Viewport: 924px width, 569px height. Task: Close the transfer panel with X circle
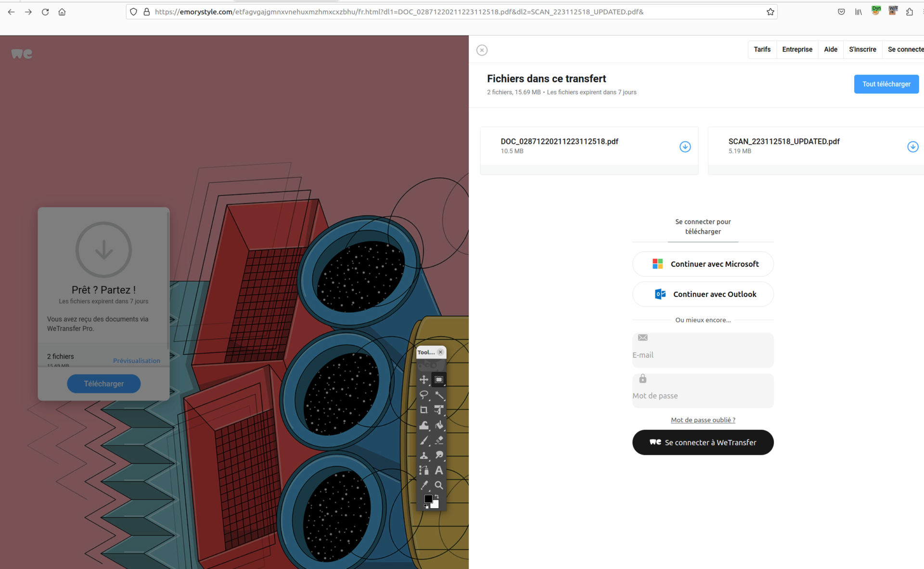pyautogui.click(x=482, y=50)
